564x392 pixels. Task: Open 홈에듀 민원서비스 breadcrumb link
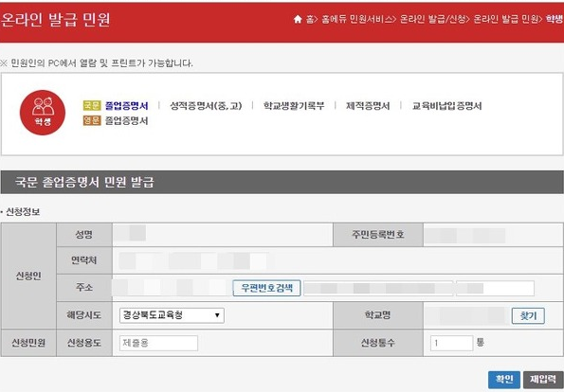(356, 19)
